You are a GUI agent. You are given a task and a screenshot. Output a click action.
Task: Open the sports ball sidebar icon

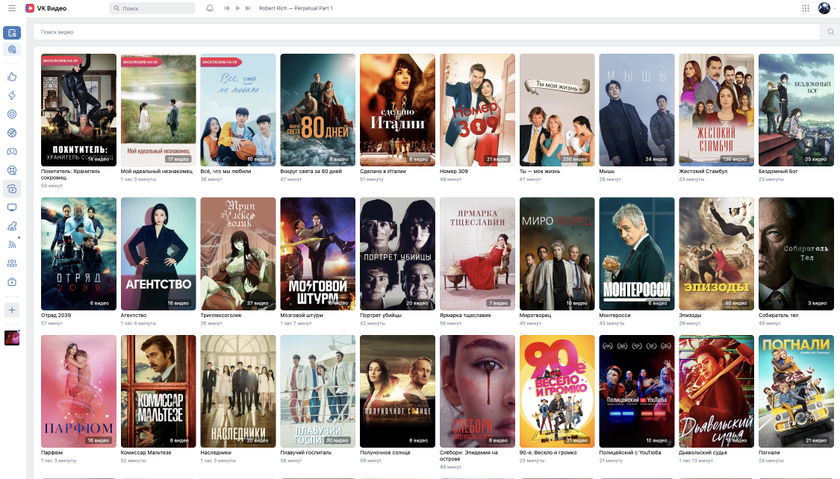pos(12,133)
